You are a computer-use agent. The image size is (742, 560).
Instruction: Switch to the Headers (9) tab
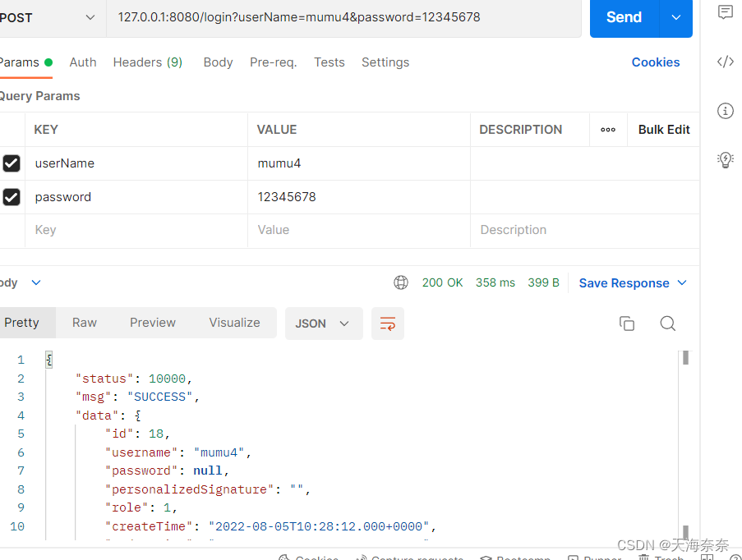pyautogui.click(x=147, y=62)
